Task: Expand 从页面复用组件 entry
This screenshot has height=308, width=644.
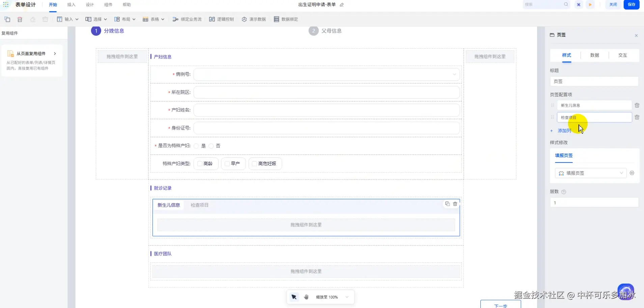Action: click(x=32, y=54)
